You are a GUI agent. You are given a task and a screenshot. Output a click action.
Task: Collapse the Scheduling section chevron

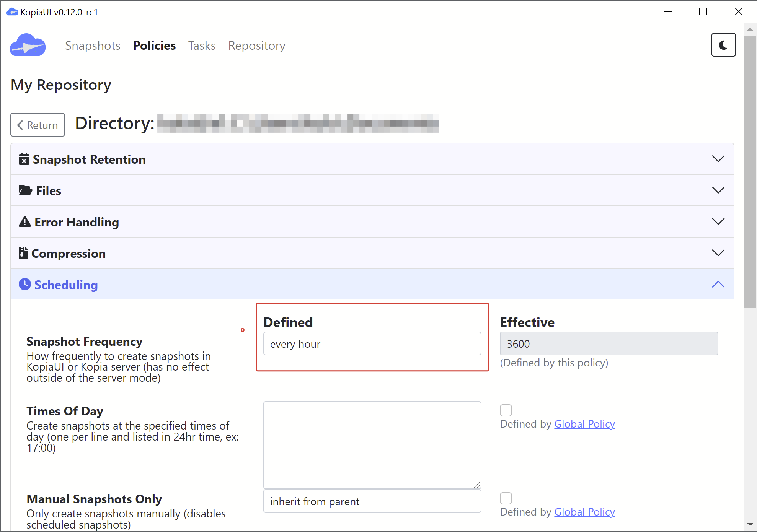[718, 284]
